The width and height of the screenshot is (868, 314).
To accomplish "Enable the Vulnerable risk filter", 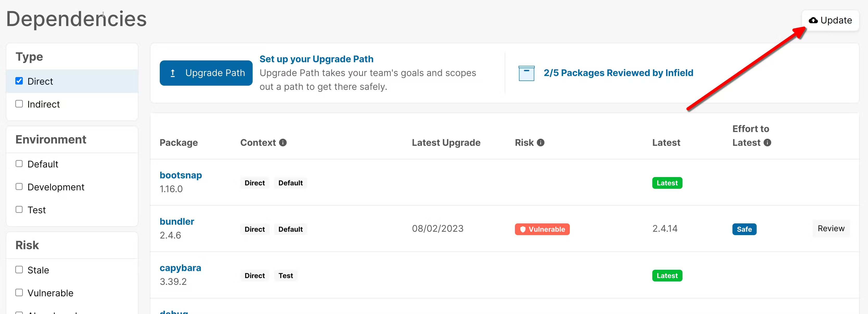I will [19, 292].
